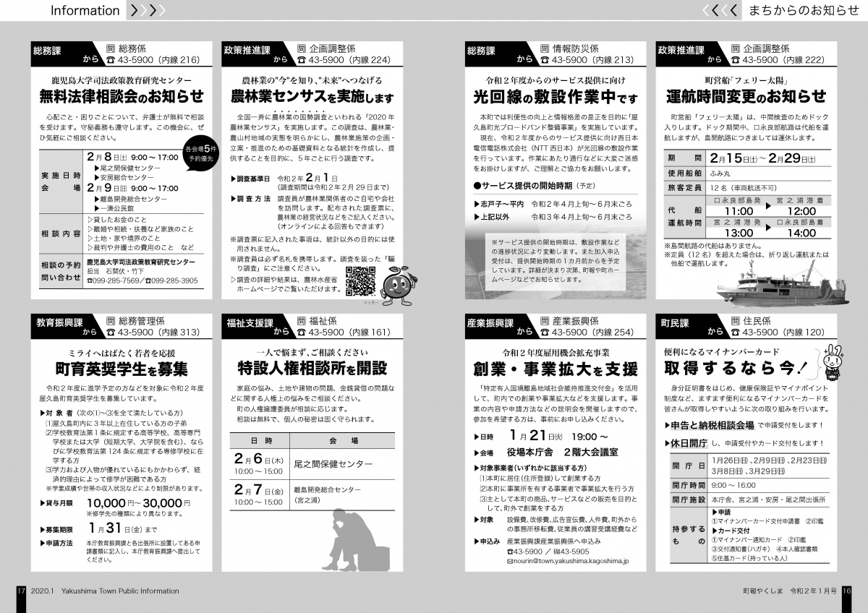
Task: Click the right-pointing chevrons next to Information
Action: (x=147, y=11)
